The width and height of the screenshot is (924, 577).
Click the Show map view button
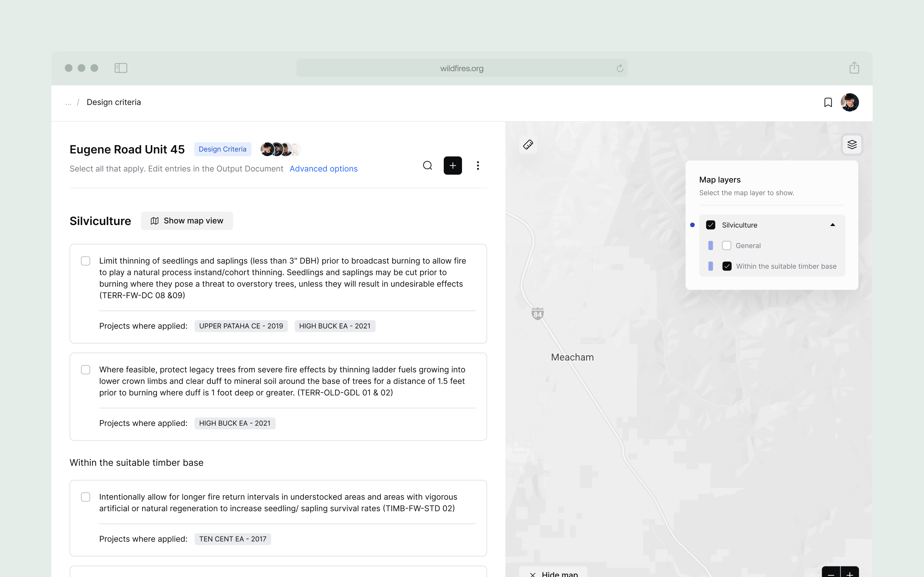tap(187, 221)
